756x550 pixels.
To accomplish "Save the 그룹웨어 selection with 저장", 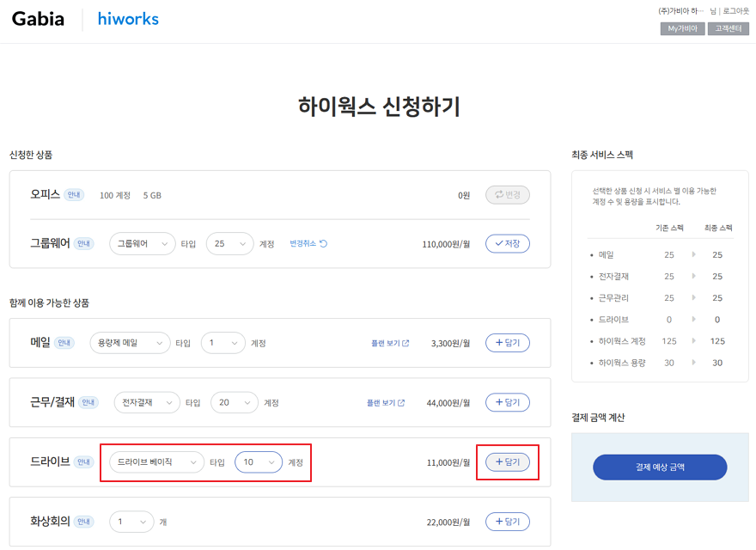I will [x=507, y=244].
